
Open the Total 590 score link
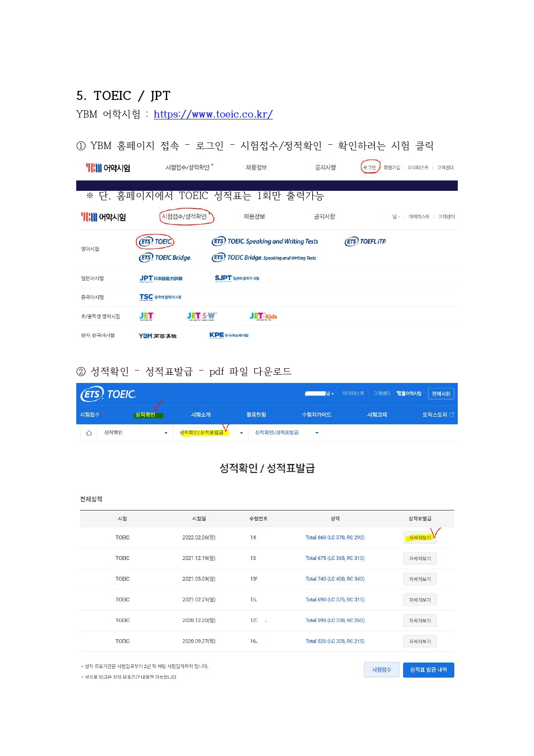(335, 620)
